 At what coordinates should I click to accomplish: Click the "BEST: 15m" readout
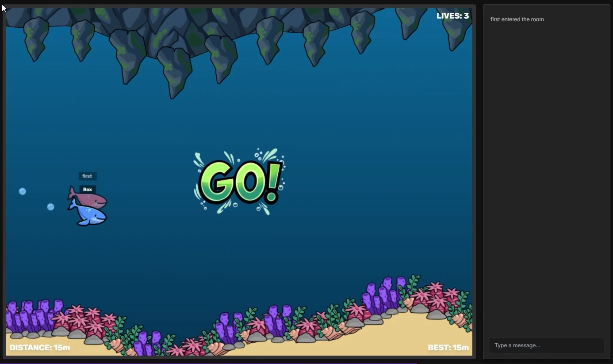coord(448,348)
